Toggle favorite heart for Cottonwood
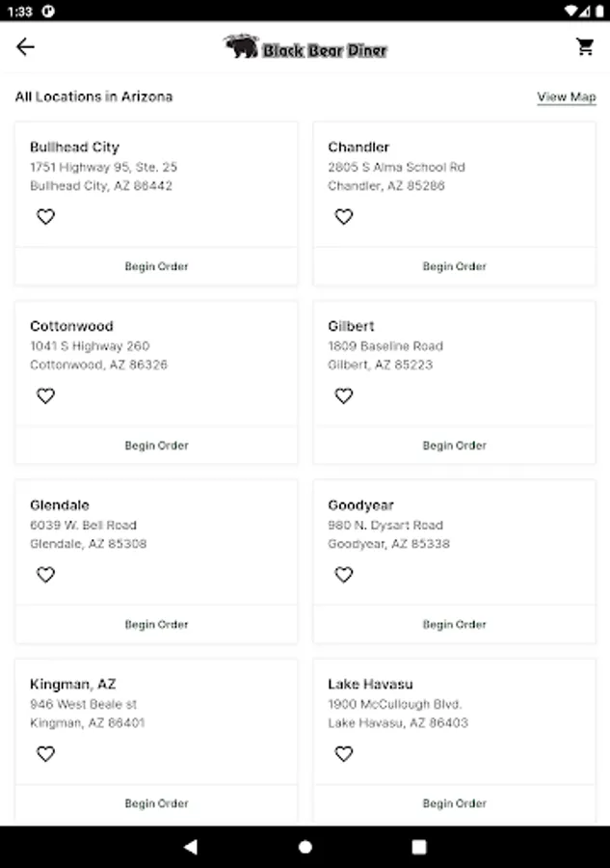This screenshot has width=610, height=868. point(45,396)
